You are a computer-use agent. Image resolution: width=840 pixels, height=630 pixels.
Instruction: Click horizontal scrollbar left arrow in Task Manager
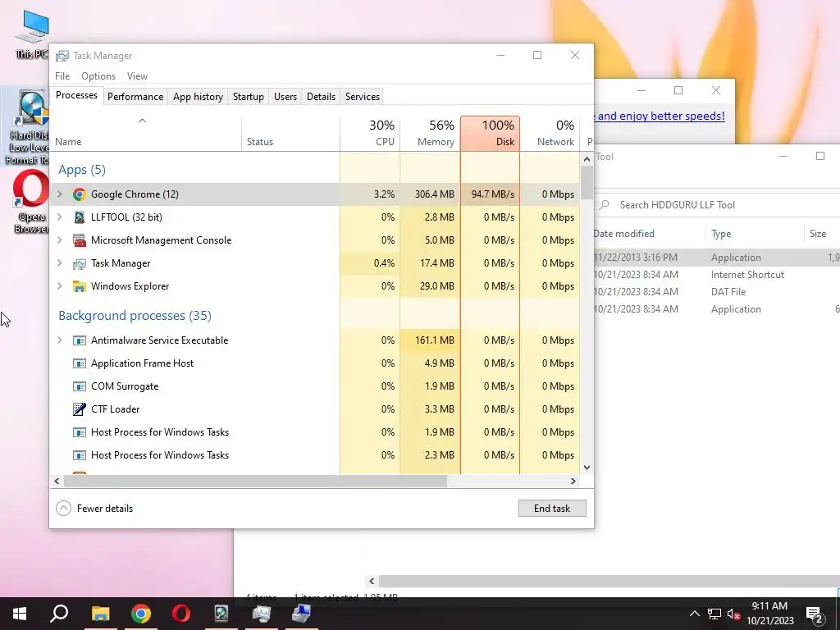click(57, 481)
